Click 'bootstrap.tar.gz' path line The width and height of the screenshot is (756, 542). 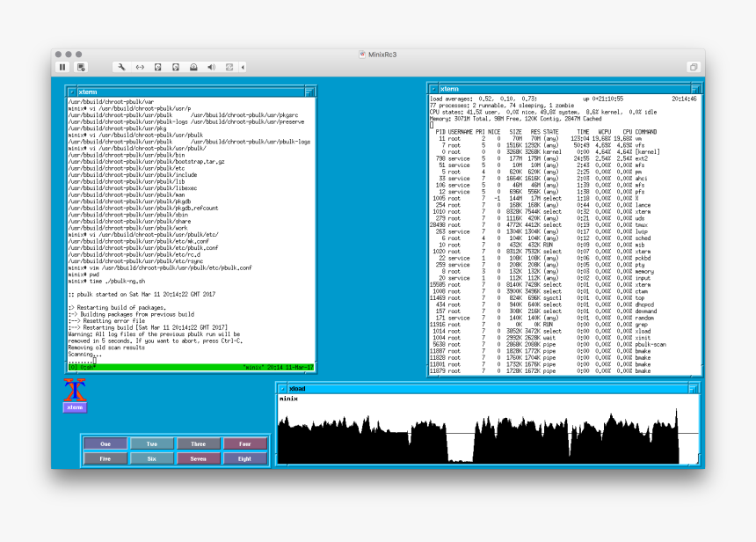147,162
